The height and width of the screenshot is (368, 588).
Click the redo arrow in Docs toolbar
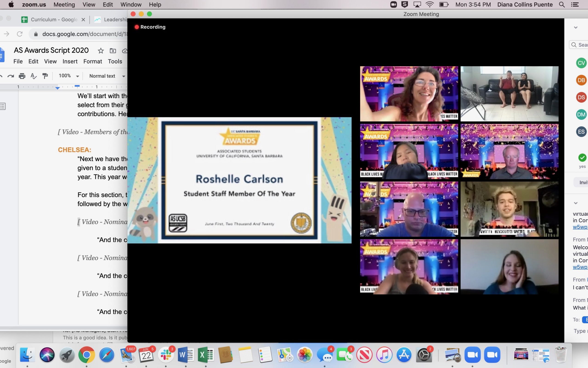click(x=10, y=76)
